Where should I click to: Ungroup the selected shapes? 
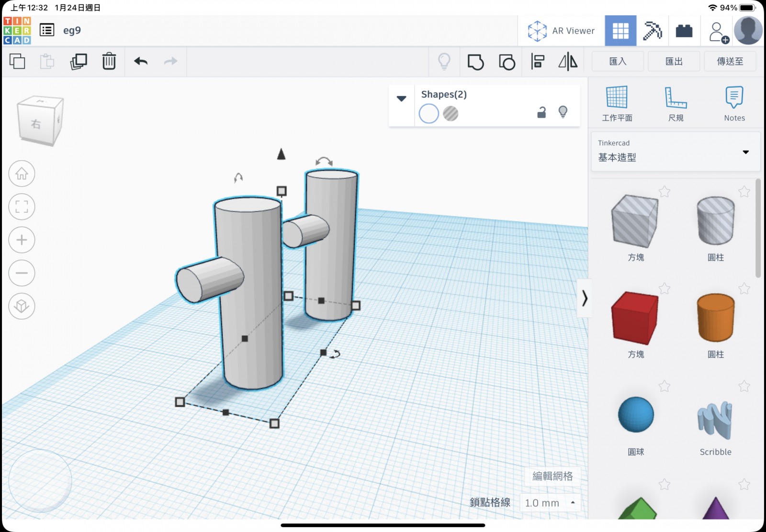coord(507,62)
